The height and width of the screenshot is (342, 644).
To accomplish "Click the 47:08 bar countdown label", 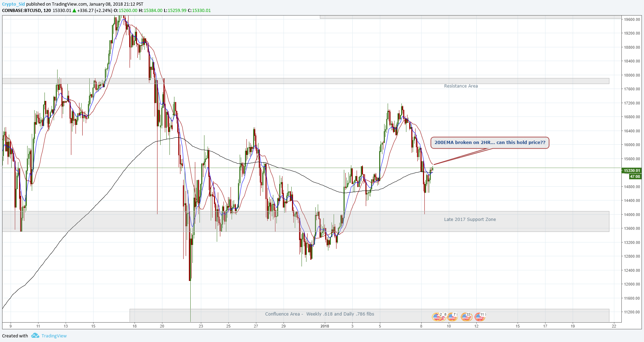I will pyautogui.click(x=635, y=176).
